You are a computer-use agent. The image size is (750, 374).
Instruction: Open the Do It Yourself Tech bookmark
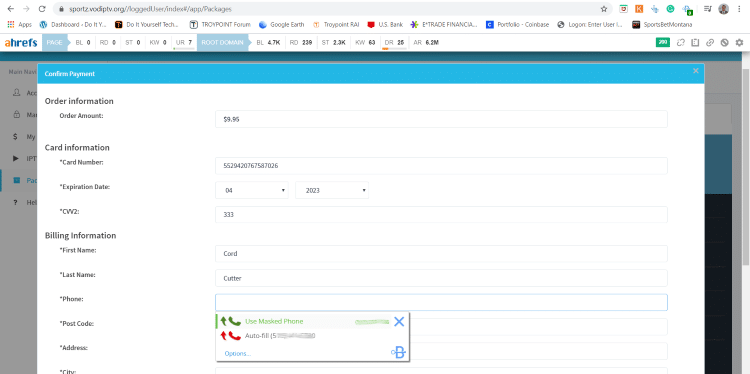(147, 24)
